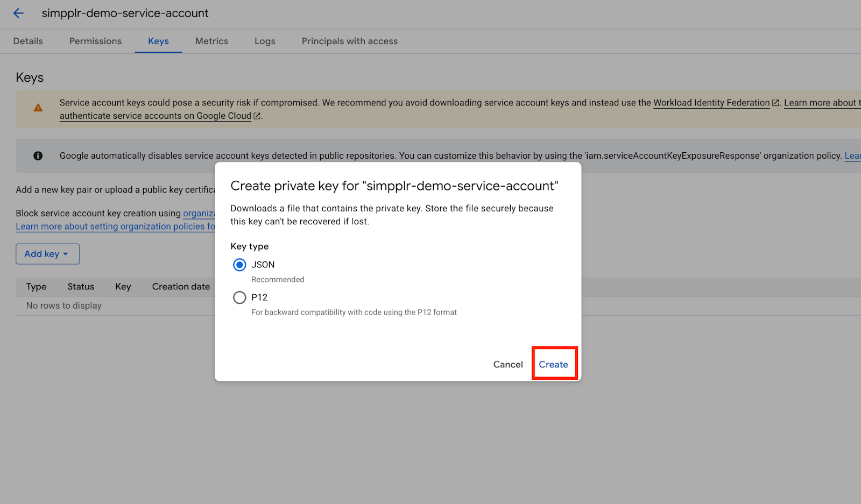This screenshot has width=861, height=504.
Task: Follow authenticate service accounts on Google Cloud link
Action: [x=155, y=116]
